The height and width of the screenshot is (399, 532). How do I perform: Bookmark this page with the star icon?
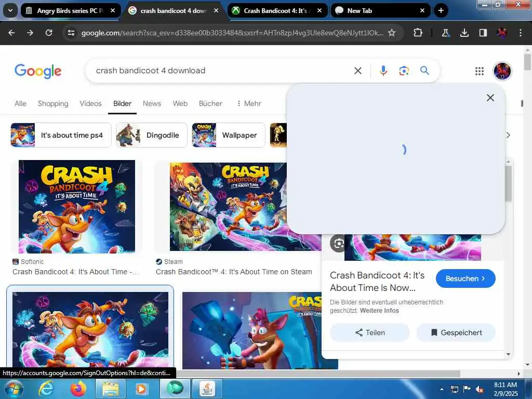(392, 33)
